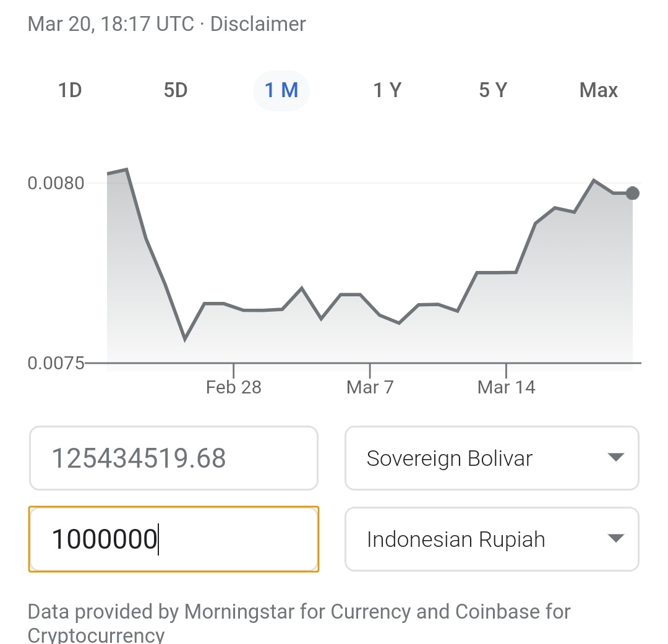Click the Mar 20, 18:17 UTC timestamp
The image size is (668, 644).
pos(111,24)
